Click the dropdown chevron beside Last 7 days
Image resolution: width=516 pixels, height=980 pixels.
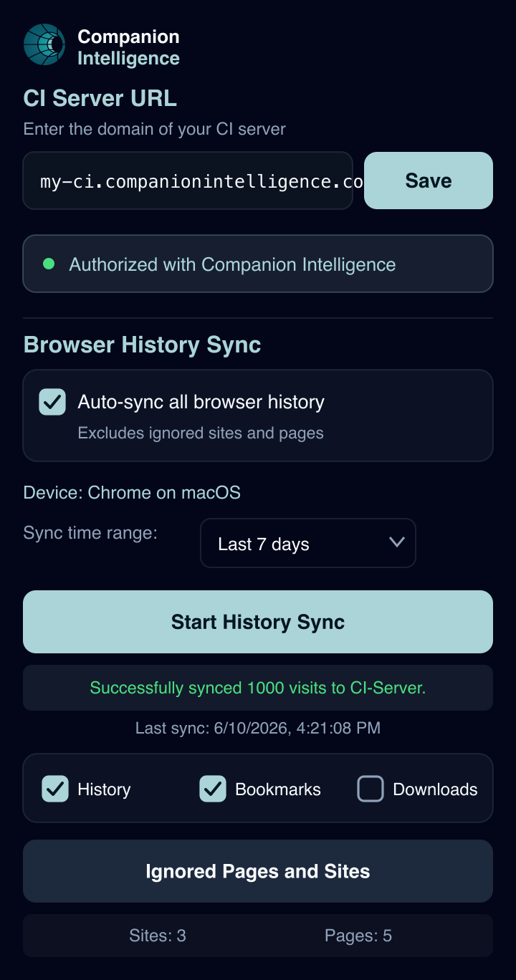click(x=397, y=542)
